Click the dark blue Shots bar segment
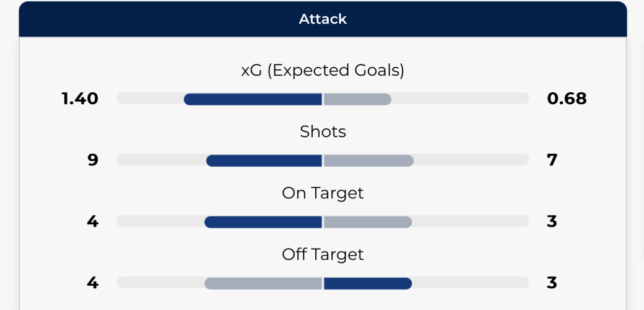 [x=264, y=161]
